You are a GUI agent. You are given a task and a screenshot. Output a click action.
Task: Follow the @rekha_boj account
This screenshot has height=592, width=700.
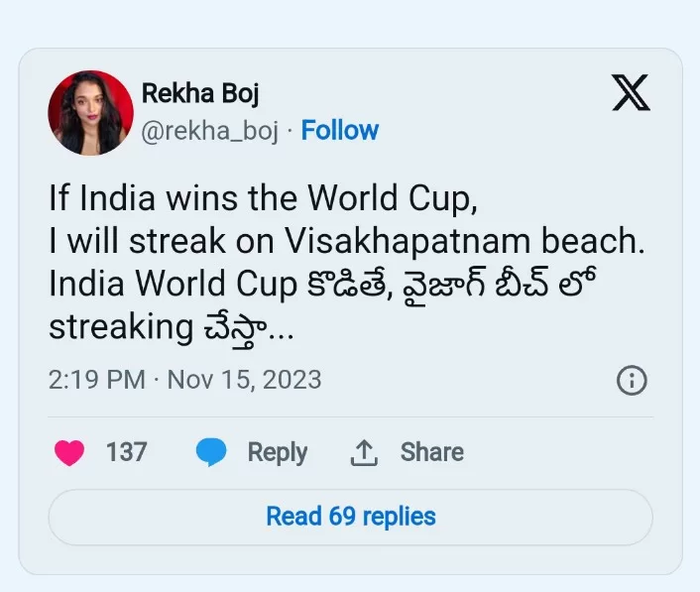(x=340, y=130)
